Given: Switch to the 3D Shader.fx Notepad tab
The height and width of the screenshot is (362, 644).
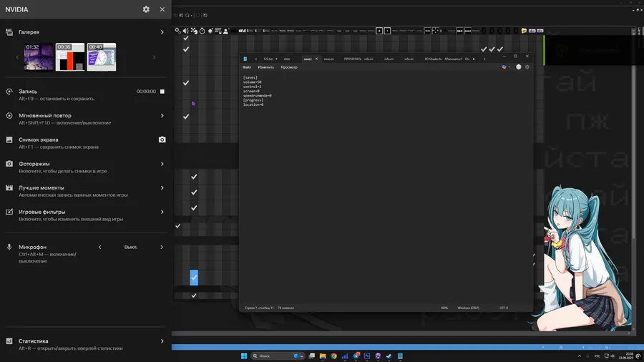Looking at the screenshot, I should (432, 59).
